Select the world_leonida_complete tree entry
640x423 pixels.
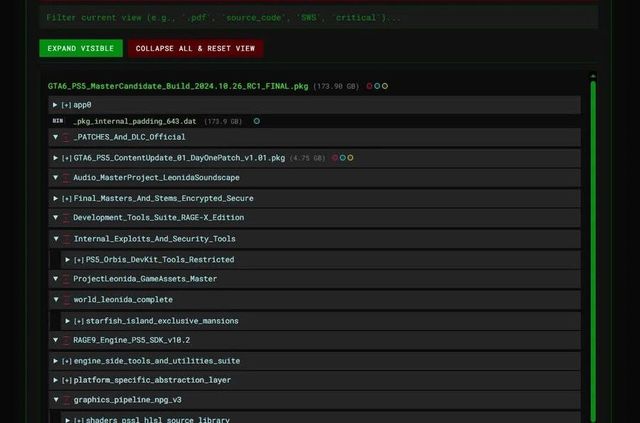tap(122, 300)
